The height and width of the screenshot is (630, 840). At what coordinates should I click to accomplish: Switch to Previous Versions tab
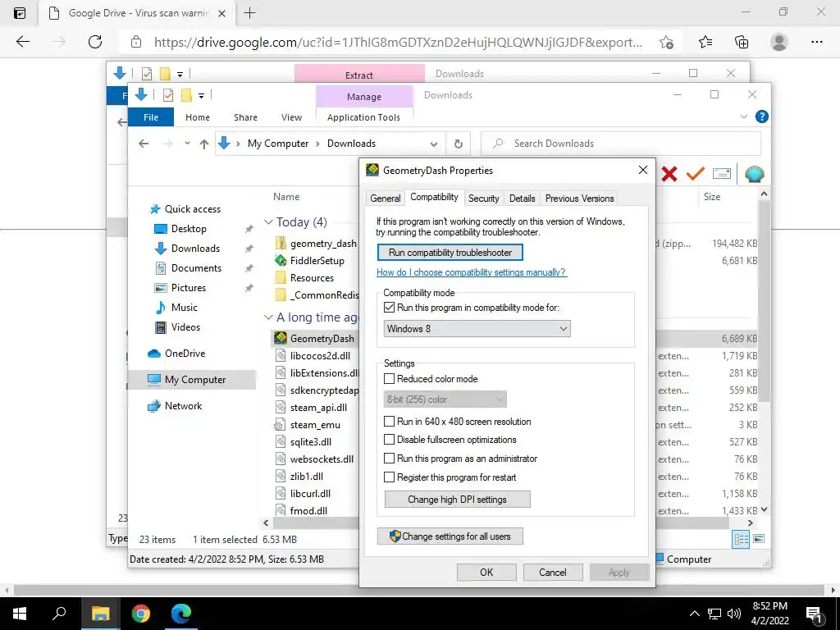[580, 199]
